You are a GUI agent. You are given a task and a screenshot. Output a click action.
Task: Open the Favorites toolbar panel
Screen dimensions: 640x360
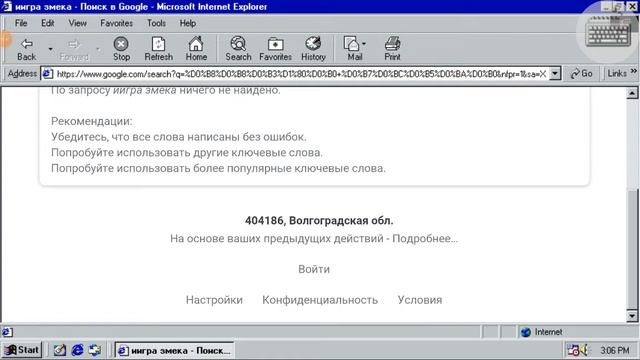(276, 49)
